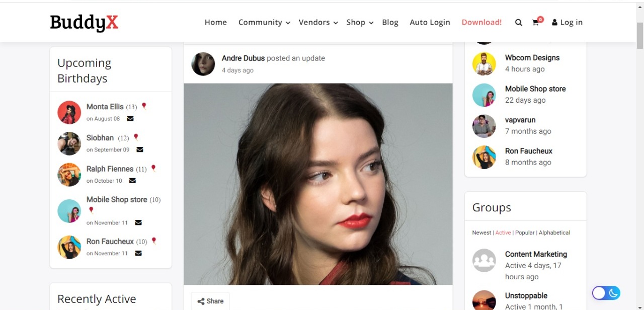The width and height of the screenshot is (644, 310).
Task: Open Wbcom Designs member avatar
Action: click(484, 64)
